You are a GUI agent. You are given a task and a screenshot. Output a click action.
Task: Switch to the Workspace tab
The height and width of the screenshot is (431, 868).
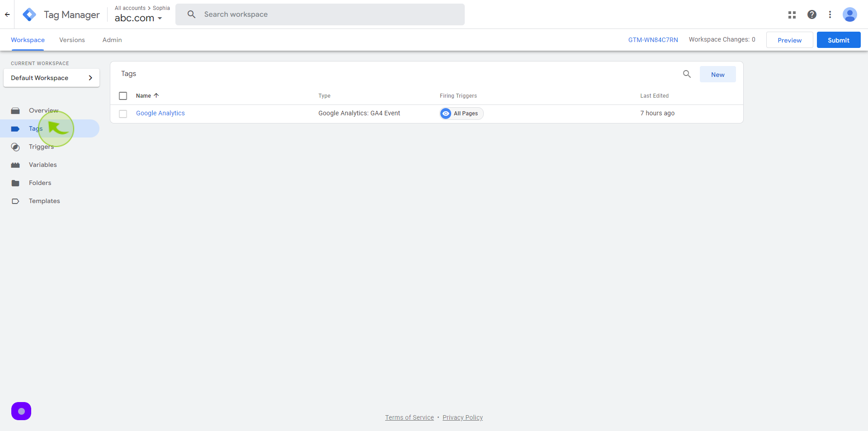click(28, 40)
